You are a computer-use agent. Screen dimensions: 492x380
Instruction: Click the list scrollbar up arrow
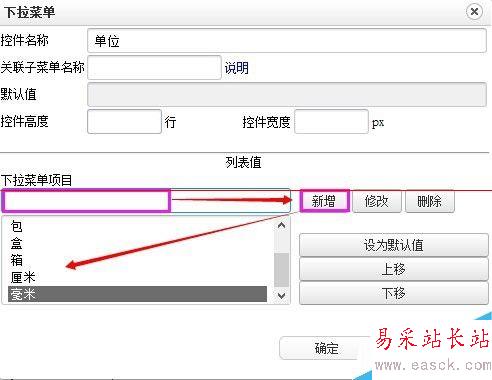[281, 226]
